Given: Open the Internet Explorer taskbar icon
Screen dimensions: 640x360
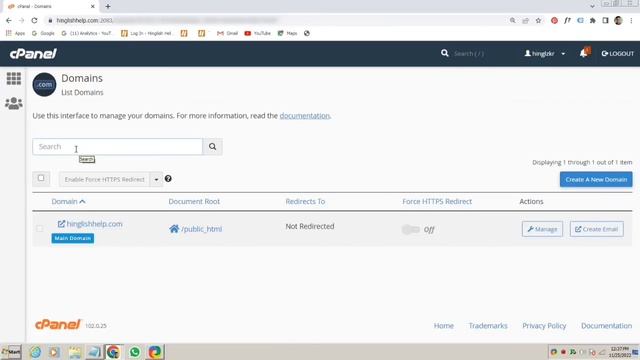Looking at the screenshot, I should (36, 352).
